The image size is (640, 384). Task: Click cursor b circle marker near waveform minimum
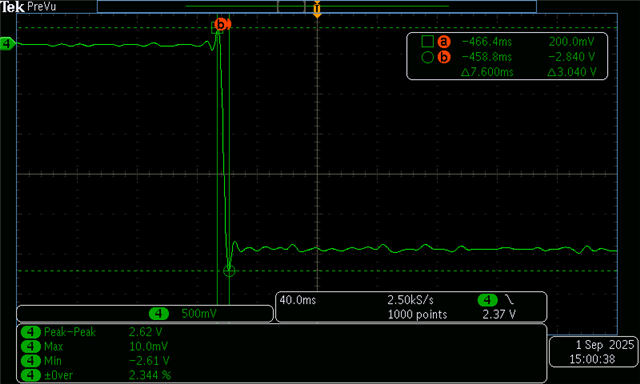tap(229, 271)
